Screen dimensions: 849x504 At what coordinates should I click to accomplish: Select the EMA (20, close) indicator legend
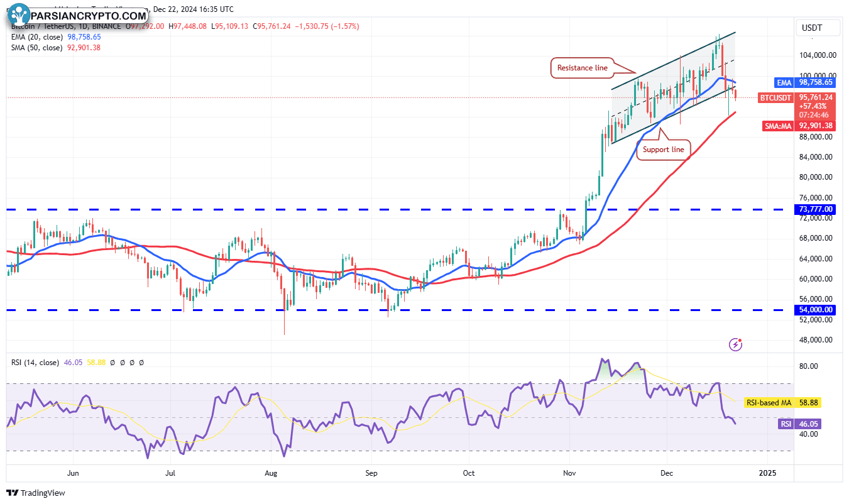point(37,38)
